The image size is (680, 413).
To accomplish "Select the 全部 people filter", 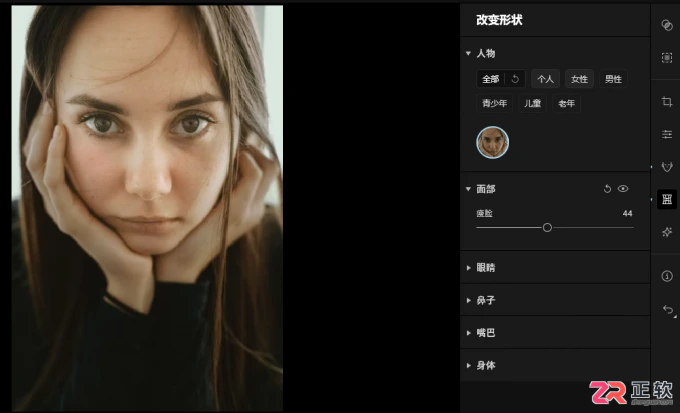I will (490, 79).
